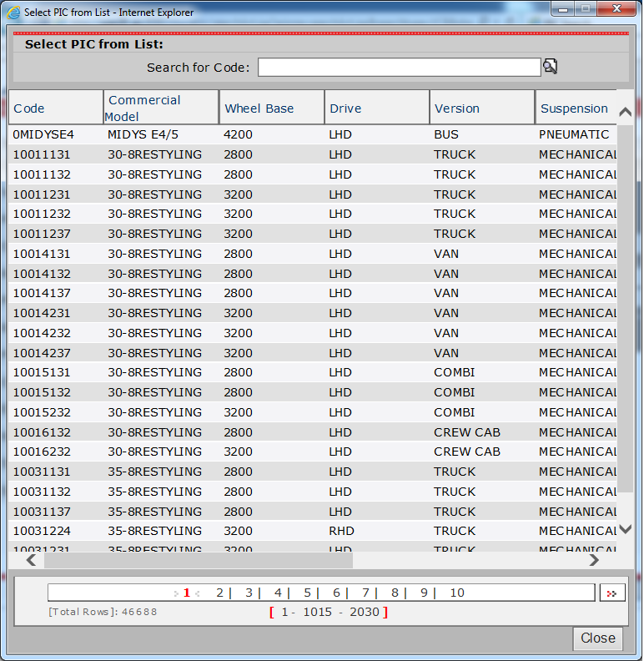Viewport: 644px width, 661px height.
Task: Sort by the Code column header
Action: point(29,108)
